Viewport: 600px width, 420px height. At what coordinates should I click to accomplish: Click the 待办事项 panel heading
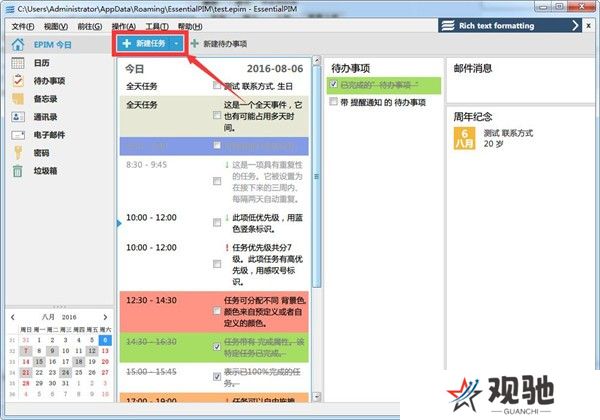click(350, 68)
